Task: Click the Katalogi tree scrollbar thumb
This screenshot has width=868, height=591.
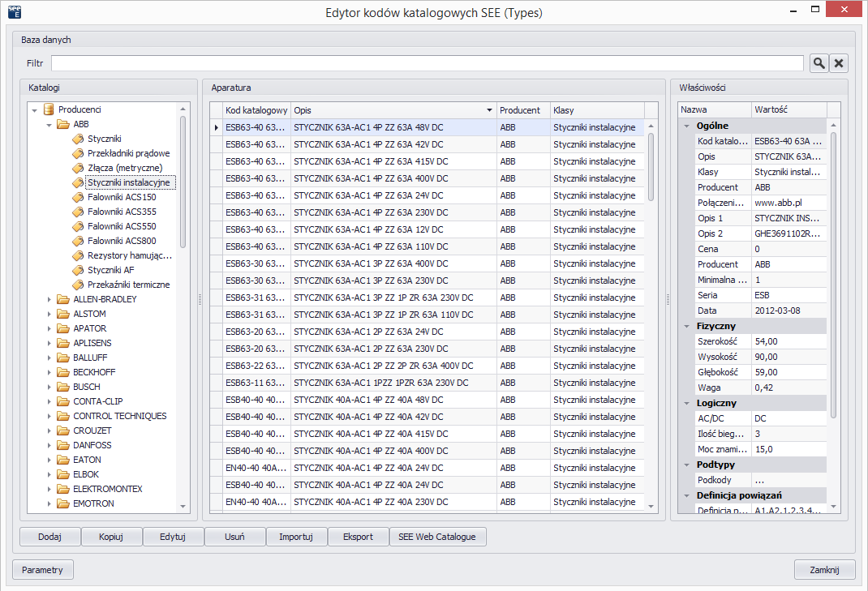Action: pyautogui.click(x=183, y=182)
